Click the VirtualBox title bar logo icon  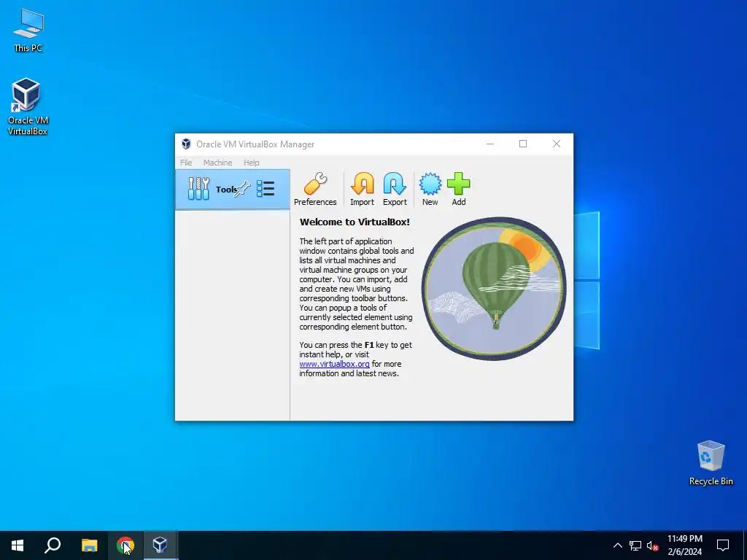(186, 144)
